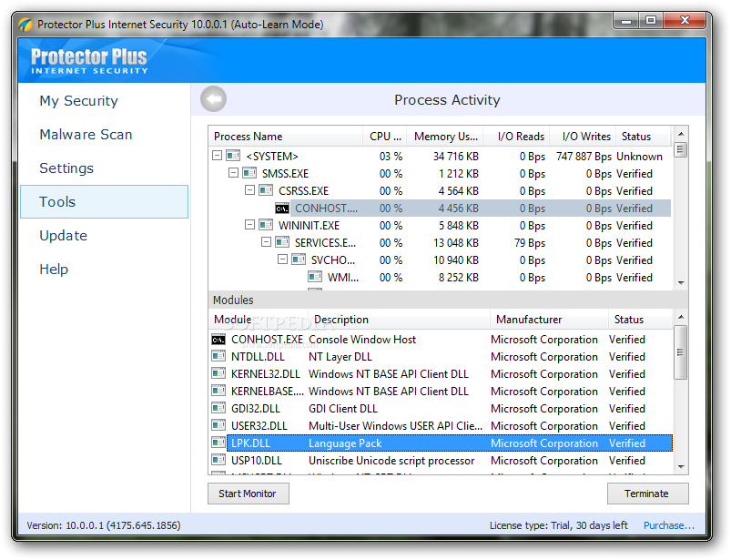Click the Start Monitor button

pyautogui.click(x=248, y=494)
